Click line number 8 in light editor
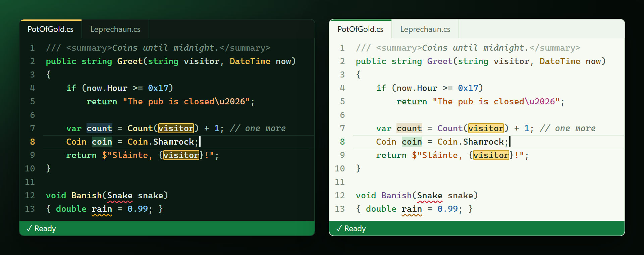The width and height of the screenshot is (644, 255). click(x=342, y=142)
